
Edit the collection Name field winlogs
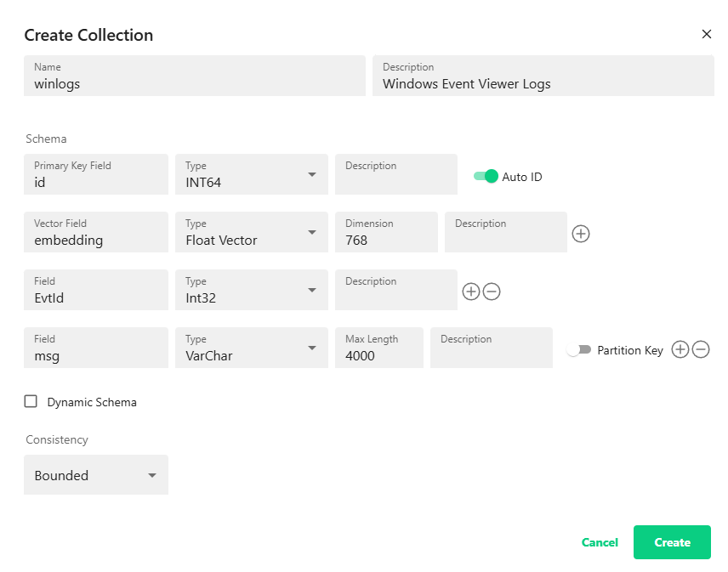click(x=195, y=76)
